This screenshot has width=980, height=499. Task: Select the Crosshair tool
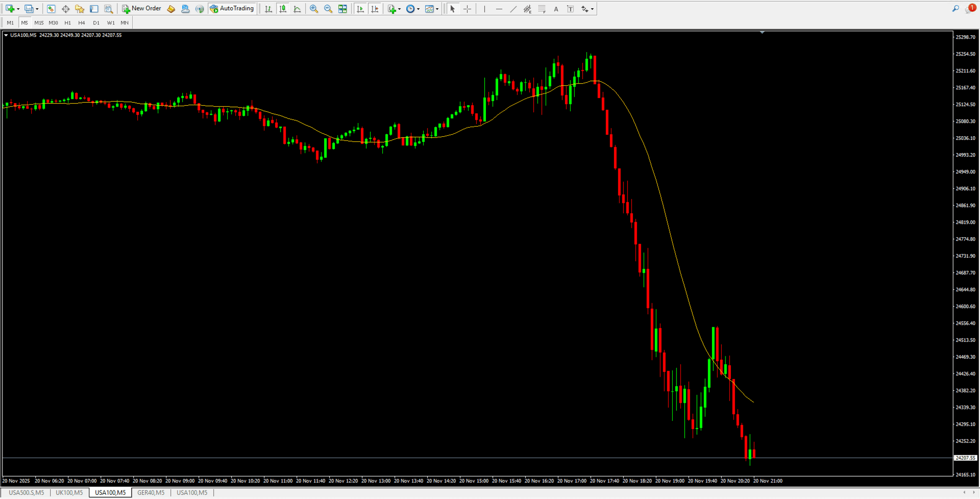click(467, 9)
